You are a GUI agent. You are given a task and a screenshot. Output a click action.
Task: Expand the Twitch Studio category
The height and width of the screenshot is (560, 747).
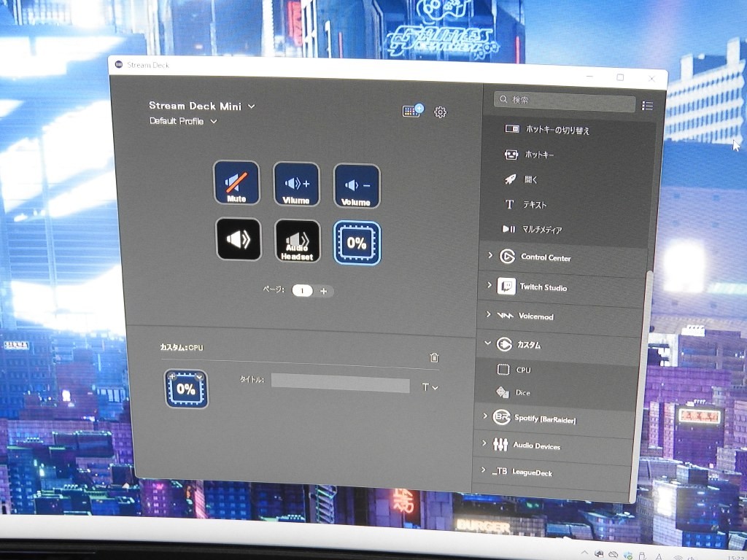click(489, 285)
